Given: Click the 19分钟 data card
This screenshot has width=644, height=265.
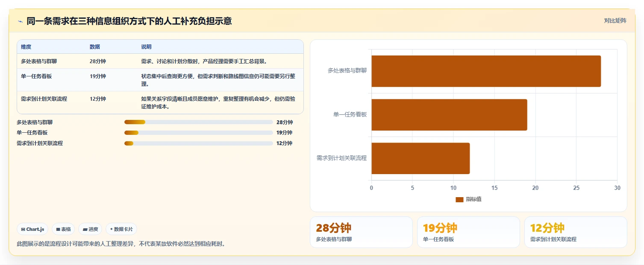Looking at the screenshot, I should (x=468, y=232).
